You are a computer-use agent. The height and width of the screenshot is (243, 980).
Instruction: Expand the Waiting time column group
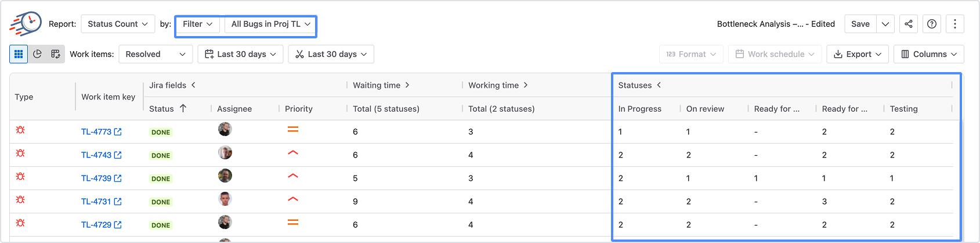(407, 85)
